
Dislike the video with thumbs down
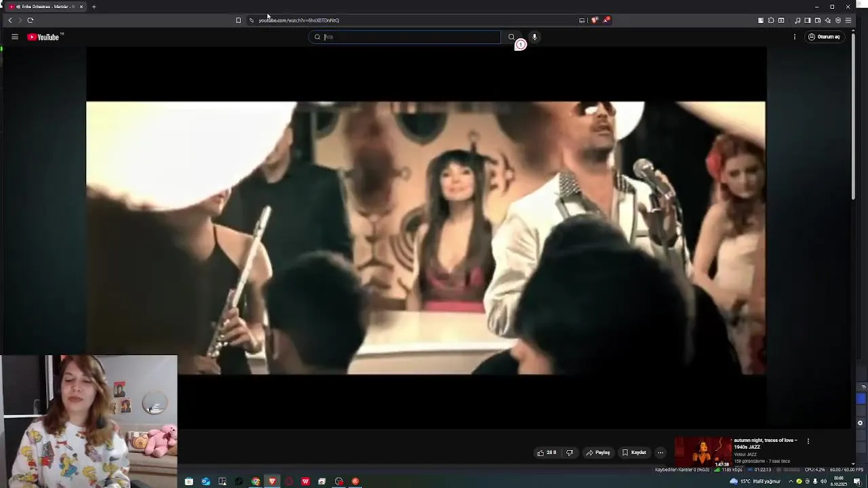pos(570,453)
